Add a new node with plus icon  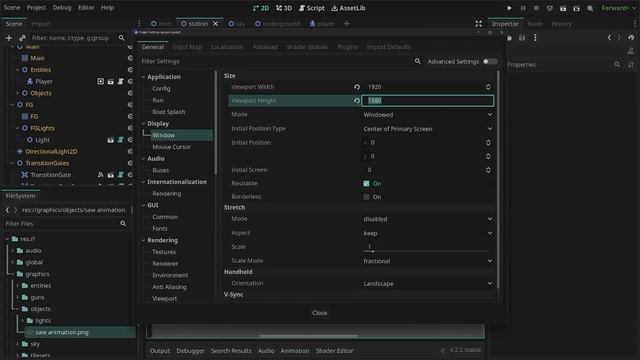pos(9,38)
